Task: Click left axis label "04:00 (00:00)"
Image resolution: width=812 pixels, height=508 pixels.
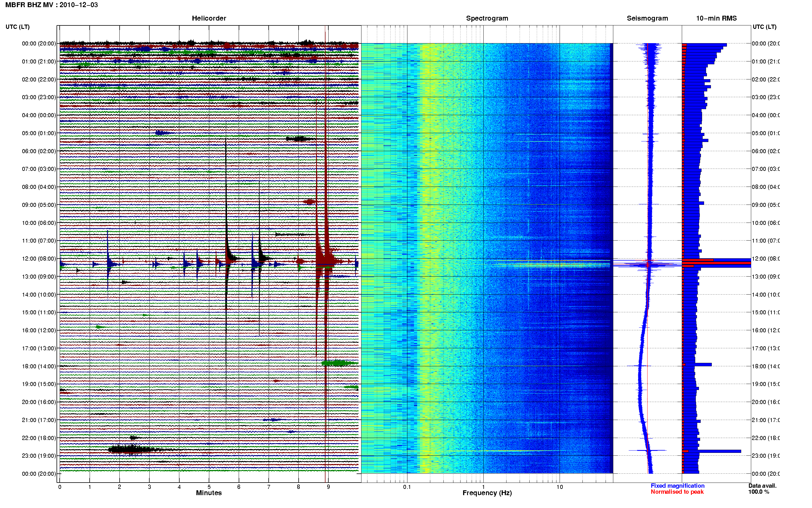Action: (39, 115)
